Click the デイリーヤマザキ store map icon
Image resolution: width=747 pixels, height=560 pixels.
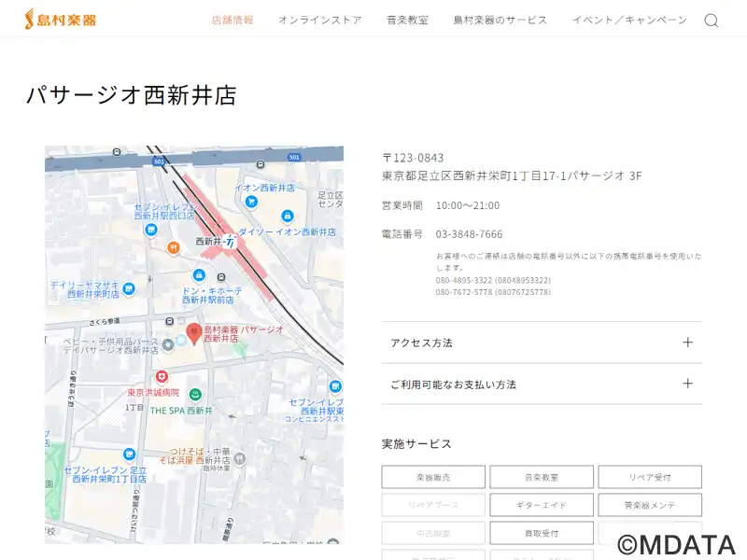coord(129,288)
